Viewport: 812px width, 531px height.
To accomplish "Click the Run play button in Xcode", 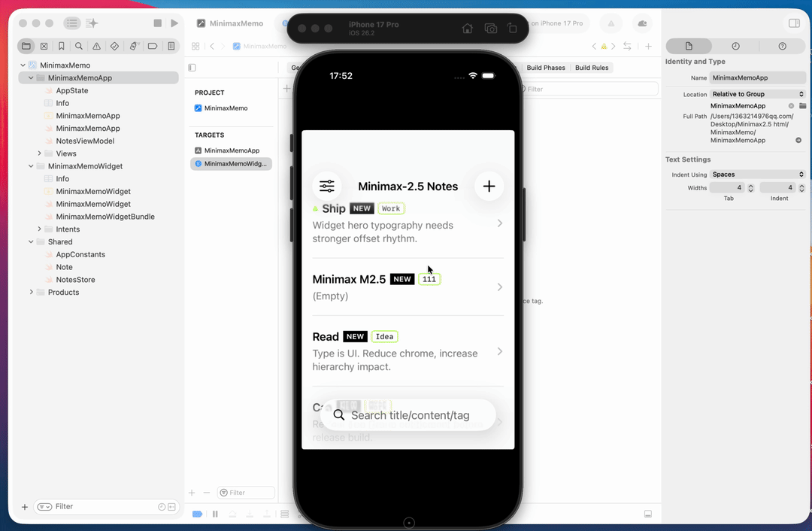I will pyautogui.click(x=174, y=23).
